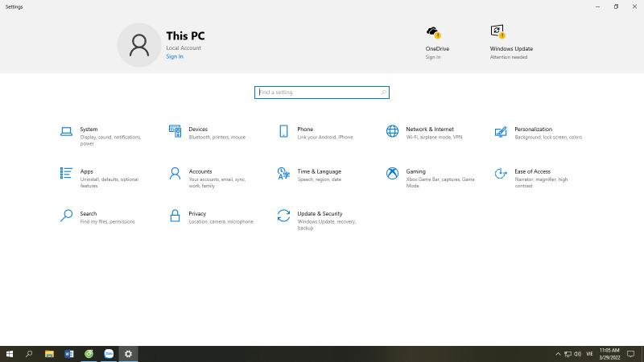Show hidden system tray icons chevron
The width and height of the screenshot is (644, 362).
click(x=558, y=354)
